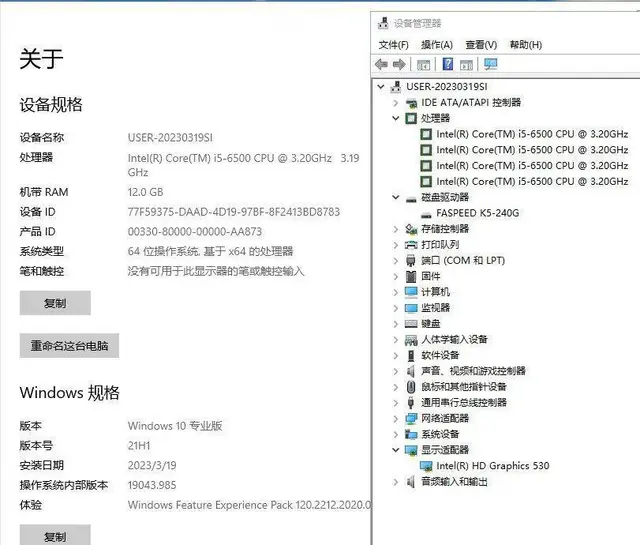
Task: Collapse the USER-20230319SI root node
Action: click(381, 87)
